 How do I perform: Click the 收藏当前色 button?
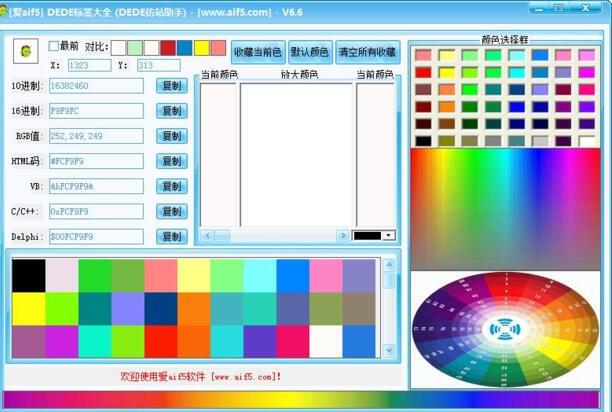click(x=258, y=52)
